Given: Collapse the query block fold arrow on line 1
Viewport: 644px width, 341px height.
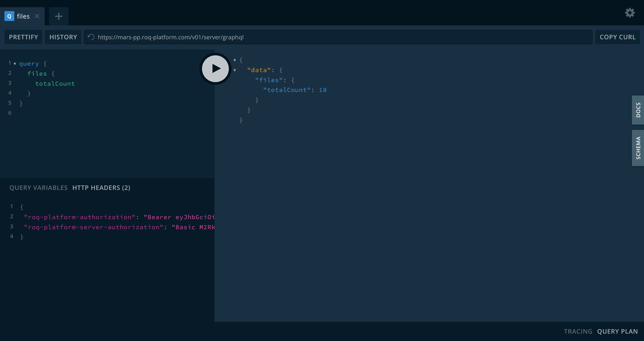Looking at the screenshot, I should pyautogui.click(x=15, y=64).
